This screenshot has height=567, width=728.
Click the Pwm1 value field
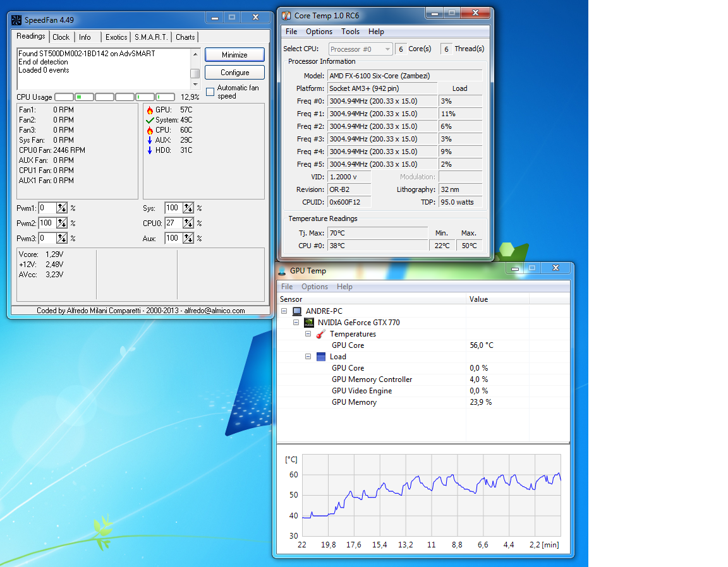click(47, 208)
